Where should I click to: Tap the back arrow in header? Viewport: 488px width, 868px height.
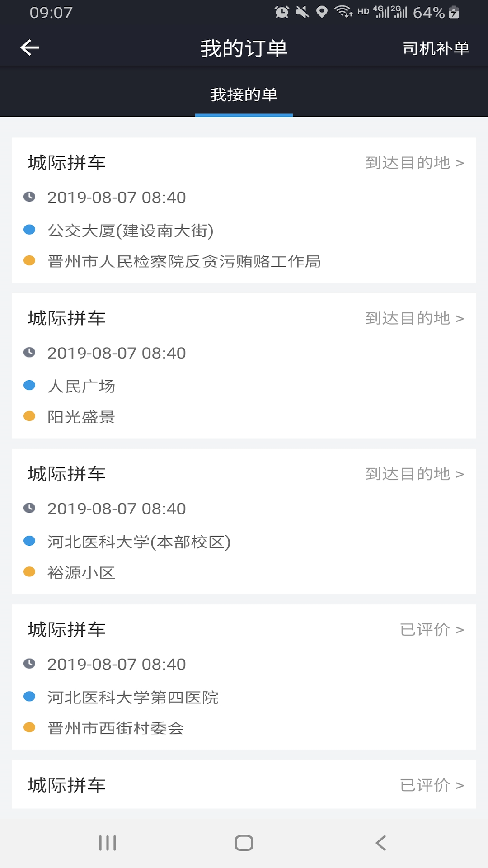coord(30,47)
